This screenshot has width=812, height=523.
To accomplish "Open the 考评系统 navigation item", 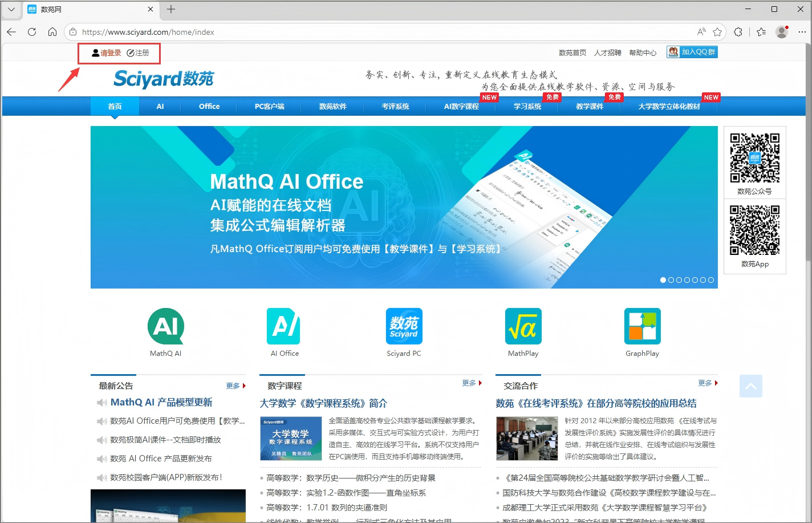I will [x=396, y=106].
